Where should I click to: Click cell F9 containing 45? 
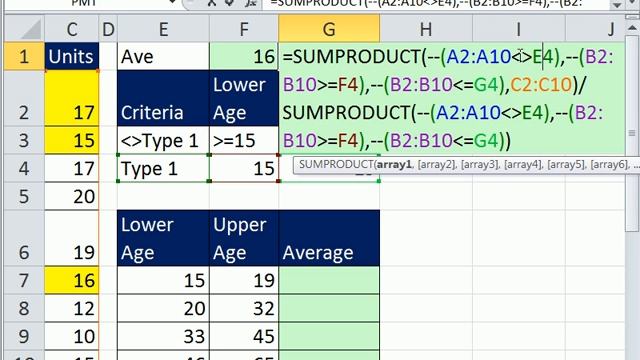(x=244, y=336)
